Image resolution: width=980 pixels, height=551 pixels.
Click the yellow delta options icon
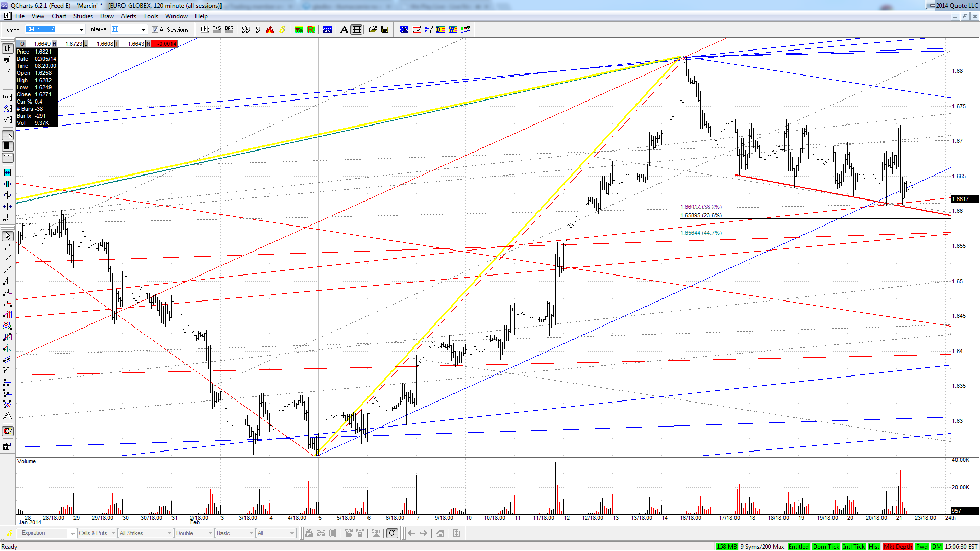[x=282, y=30]
